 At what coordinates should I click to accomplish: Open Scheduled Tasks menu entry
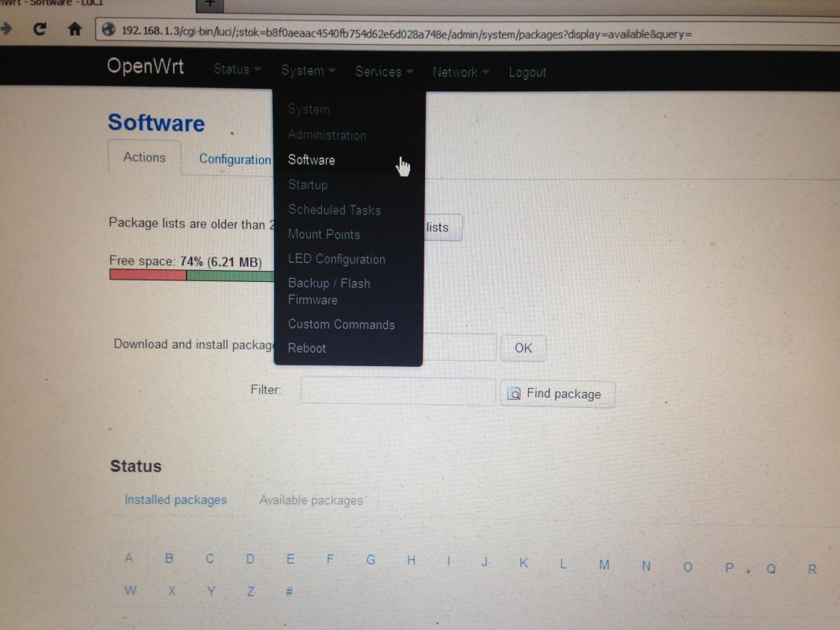coord(335,209)
